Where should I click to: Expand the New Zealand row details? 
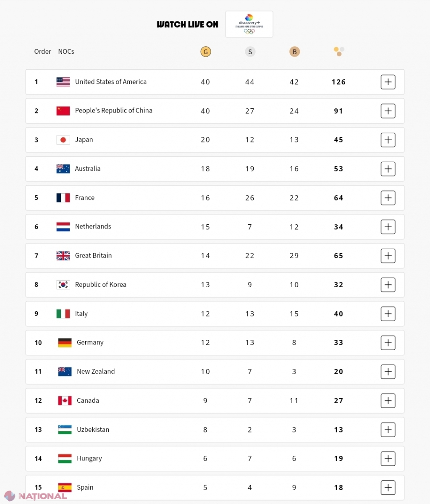point(388,372)
